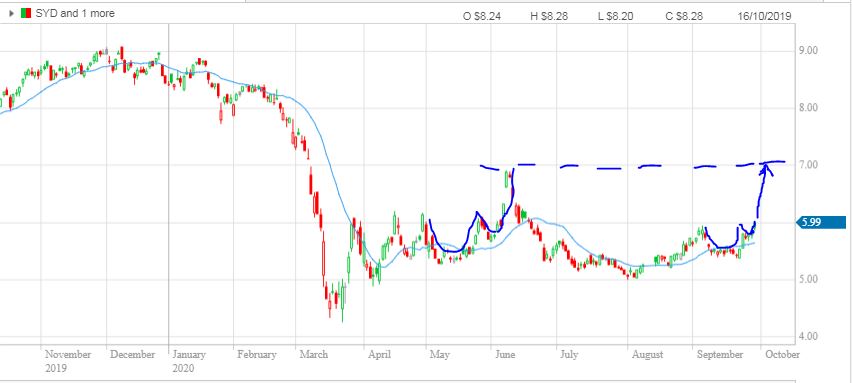Click the April time axis label

(379, 355)
